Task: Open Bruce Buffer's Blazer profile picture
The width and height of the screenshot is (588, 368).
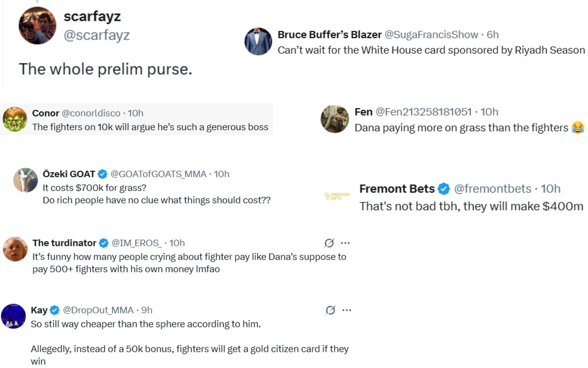Action: click(x=258, y=41)
